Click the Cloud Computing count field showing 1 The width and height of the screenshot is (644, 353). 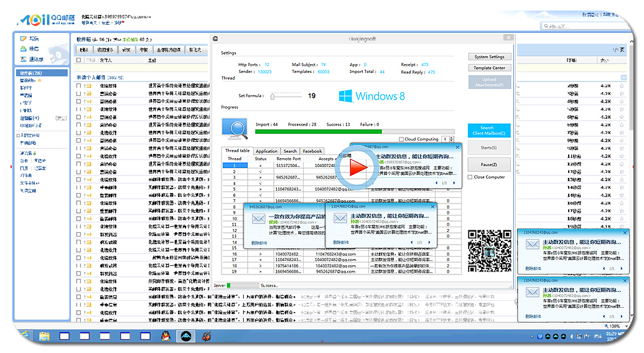(446, 139)
